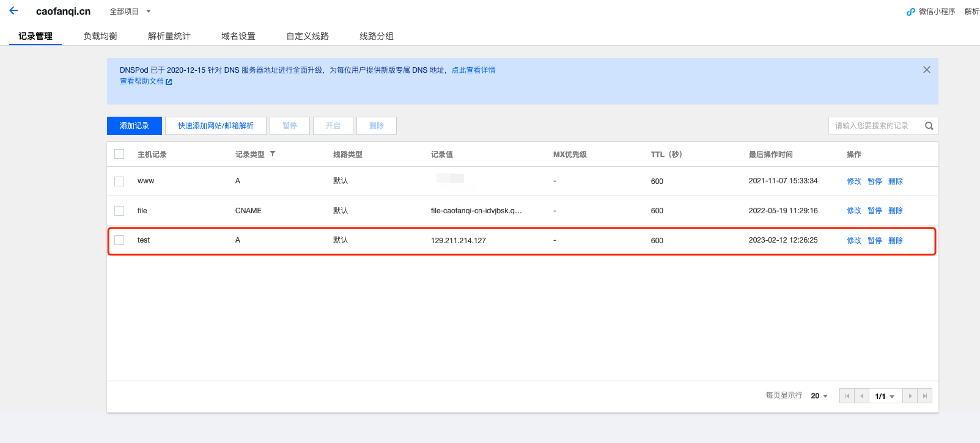Click the toolbar 开启 button
The image size is (980, 443).
[x=333, y=126]
